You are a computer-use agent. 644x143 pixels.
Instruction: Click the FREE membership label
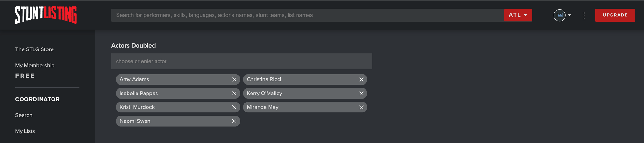25,76
